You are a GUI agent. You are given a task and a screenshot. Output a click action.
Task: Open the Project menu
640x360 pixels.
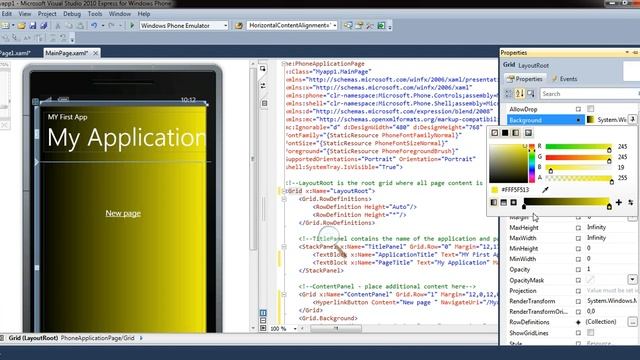(x=47, y=14)
